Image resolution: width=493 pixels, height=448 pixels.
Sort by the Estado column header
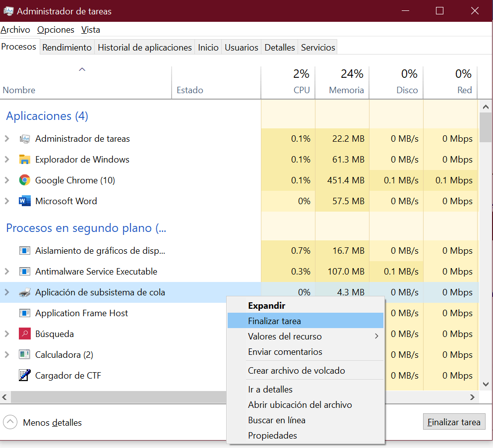pyautogui.click(x=216, y=83)
